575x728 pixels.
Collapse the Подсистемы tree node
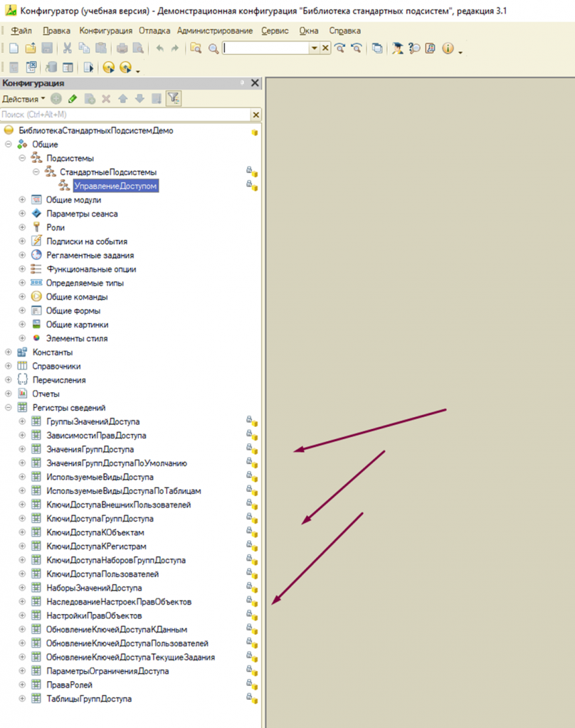[22, 158]
